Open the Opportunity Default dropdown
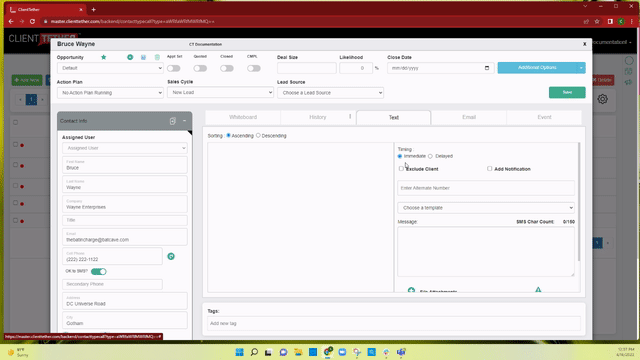The width and height of the screenshot is (640, 360). coord(110,68)
